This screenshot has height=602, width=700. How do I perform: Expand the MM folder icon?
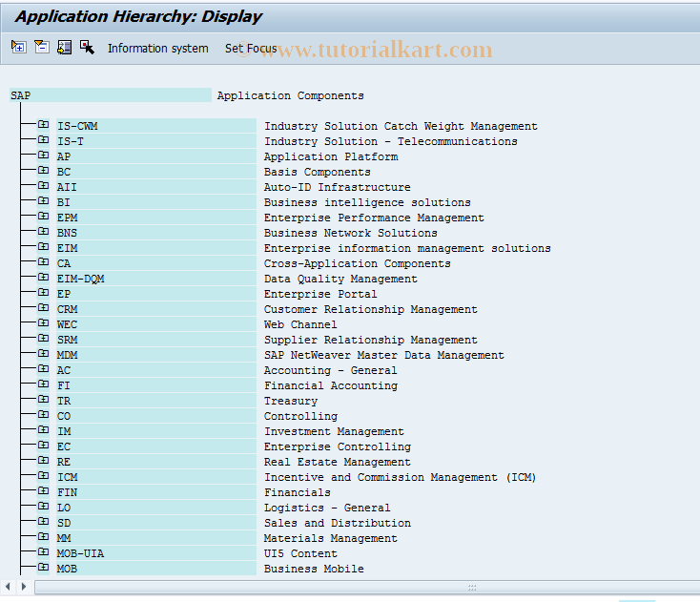point(43,537)
